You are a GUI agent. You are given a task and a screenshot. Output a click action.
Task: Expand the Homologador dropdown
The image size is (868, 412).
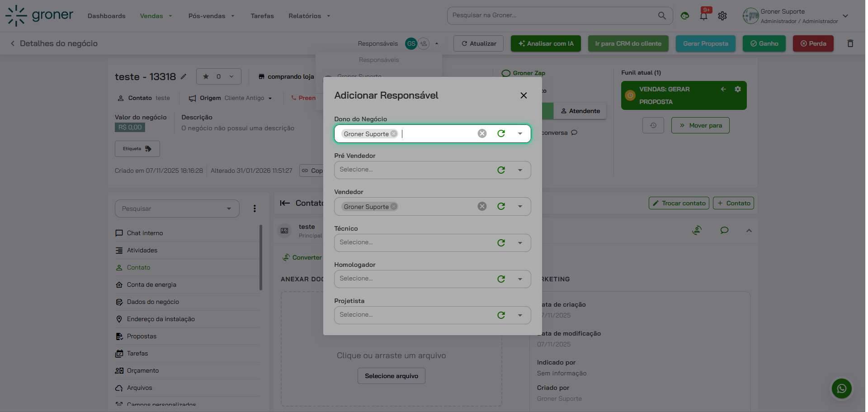coord(520,279)
